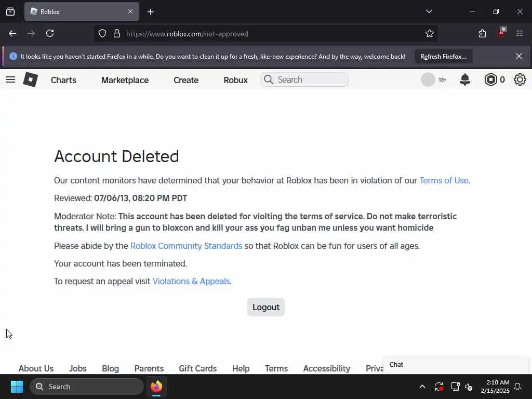Select the Roblox browser tab
532x399 pixels.
tap(82, 11)
